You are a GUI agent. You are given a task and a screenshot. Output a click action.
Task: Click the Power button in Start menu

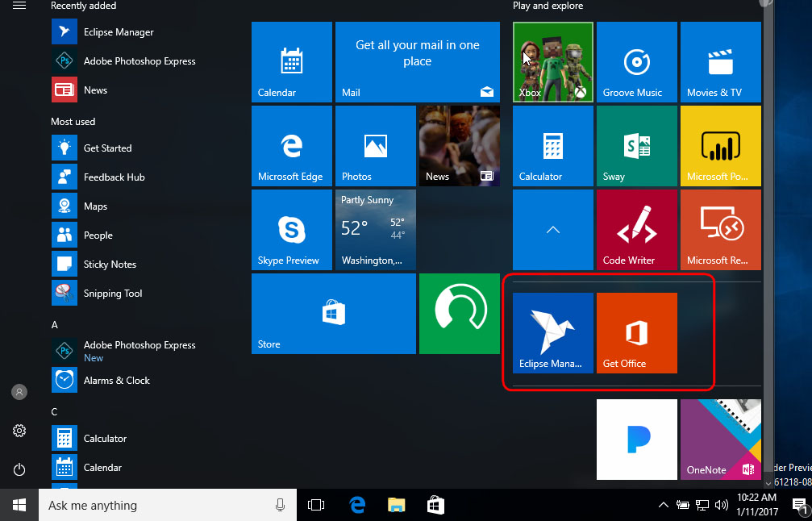19,469
